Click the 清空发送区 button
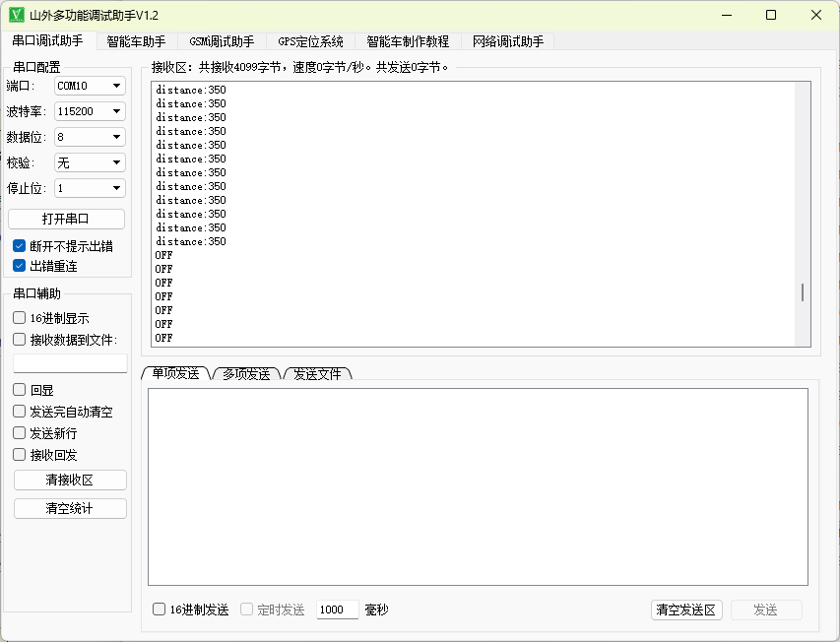840x642 pixels. coord(686,610)
